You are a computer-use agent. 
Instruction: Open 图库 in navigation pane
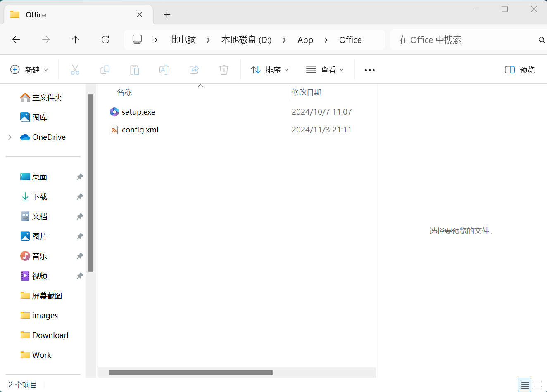click(x=34, y=117)
